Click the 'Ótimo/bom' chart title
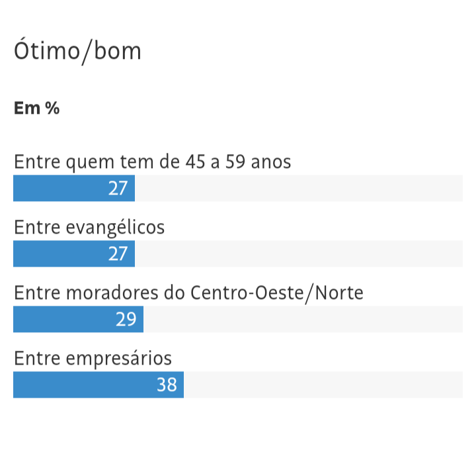The height and width of the screenshot is (456, 476). pos(77,51)
